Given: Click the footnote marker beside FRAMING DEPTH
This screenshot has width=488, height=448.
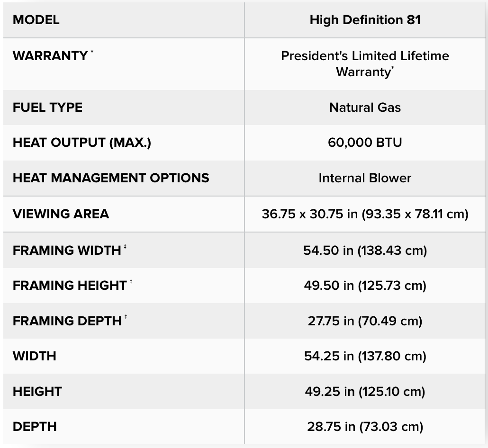Looking at the screenshot, I should (126, 317).
